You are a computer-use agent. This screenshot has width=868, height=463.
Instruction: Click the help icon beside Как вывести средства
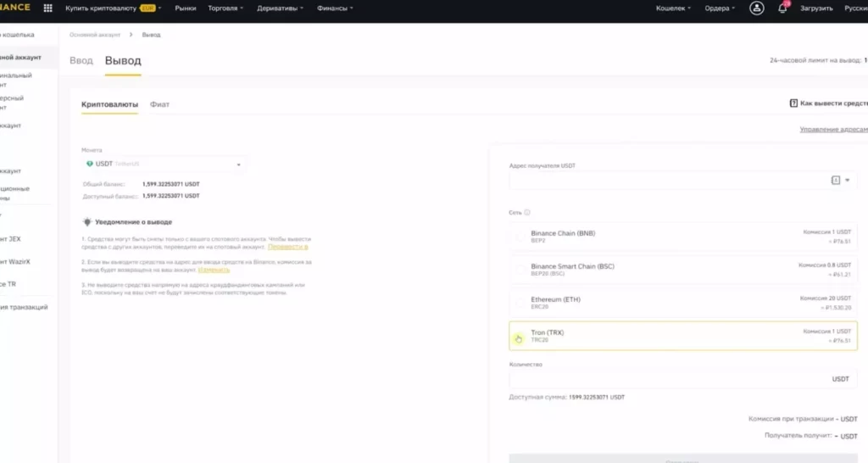[793, 103]
